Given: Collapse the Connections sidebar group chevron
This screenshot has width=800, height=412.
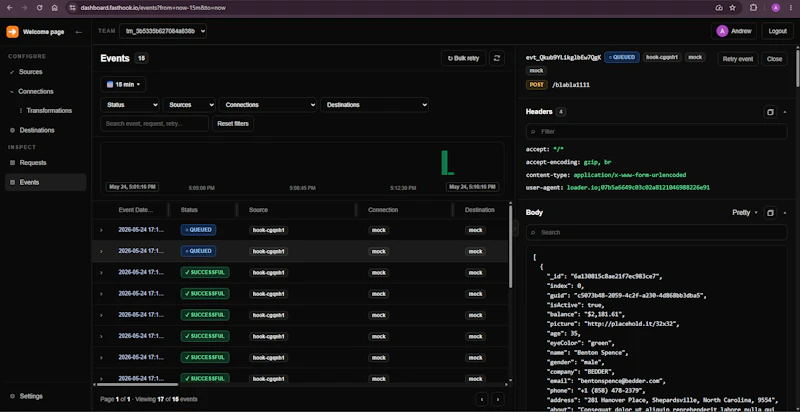Looking at the screenshot, I should click(x=12, y=92).
